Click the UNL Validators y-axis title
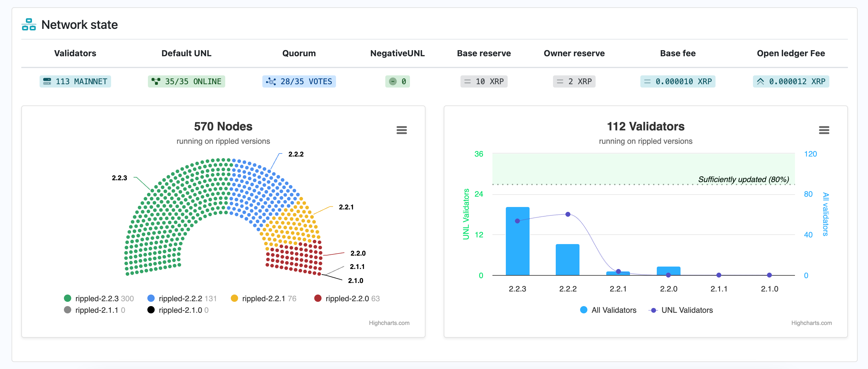 466,214
